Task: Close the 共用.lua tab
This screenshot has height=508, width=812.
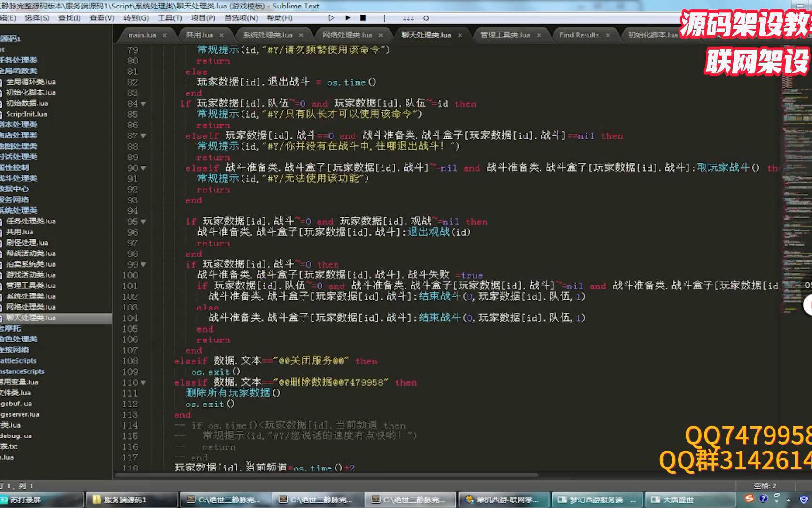Action: 221,35
